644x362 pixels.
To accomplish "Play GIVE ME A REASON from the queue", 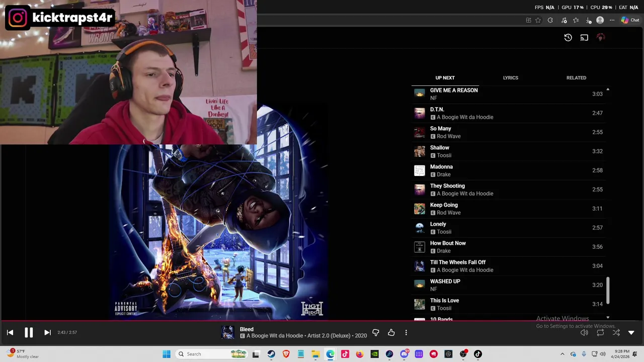I will point(508,94).
